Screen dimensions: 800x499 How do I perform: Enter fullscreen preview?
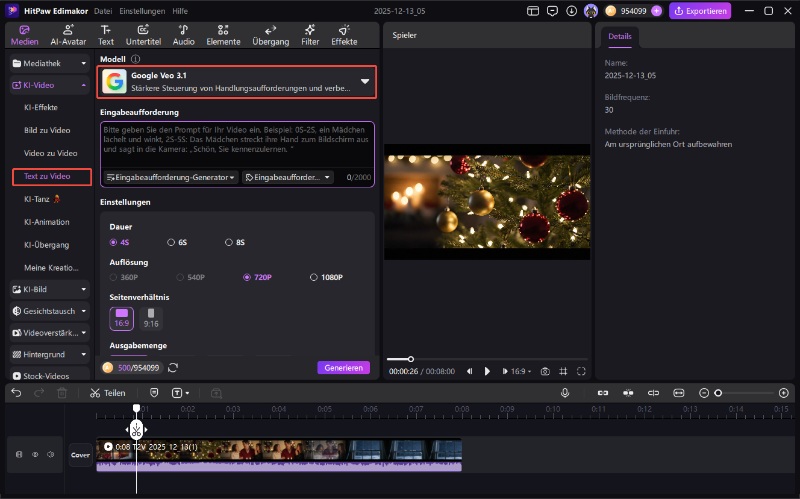[x=581, y=371]
